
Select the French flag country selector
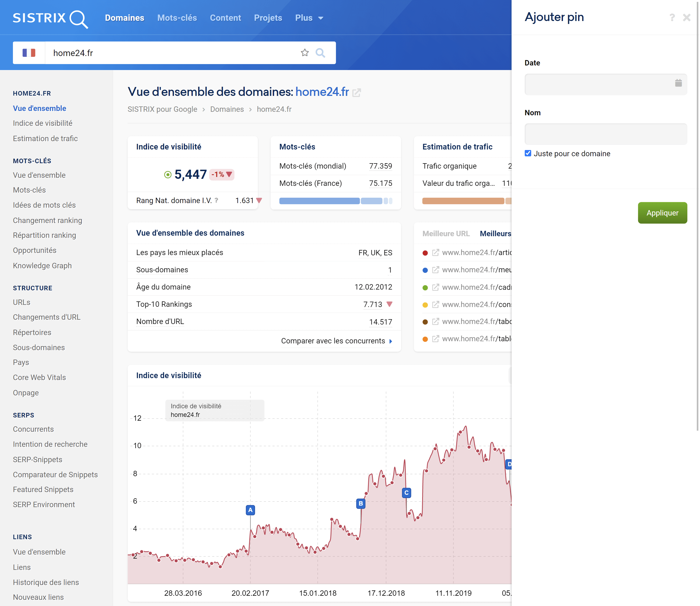[x=29, y=53]
